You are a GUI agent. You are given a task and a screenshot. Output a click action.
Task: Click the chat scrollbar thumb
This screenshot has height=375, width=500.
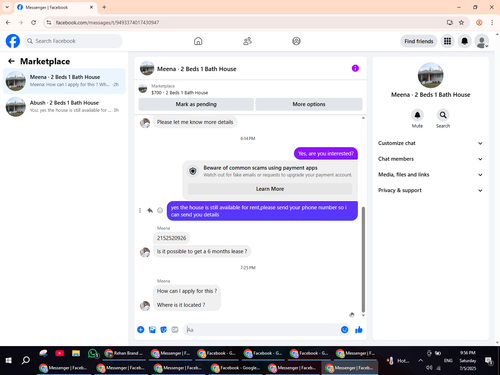363,259
